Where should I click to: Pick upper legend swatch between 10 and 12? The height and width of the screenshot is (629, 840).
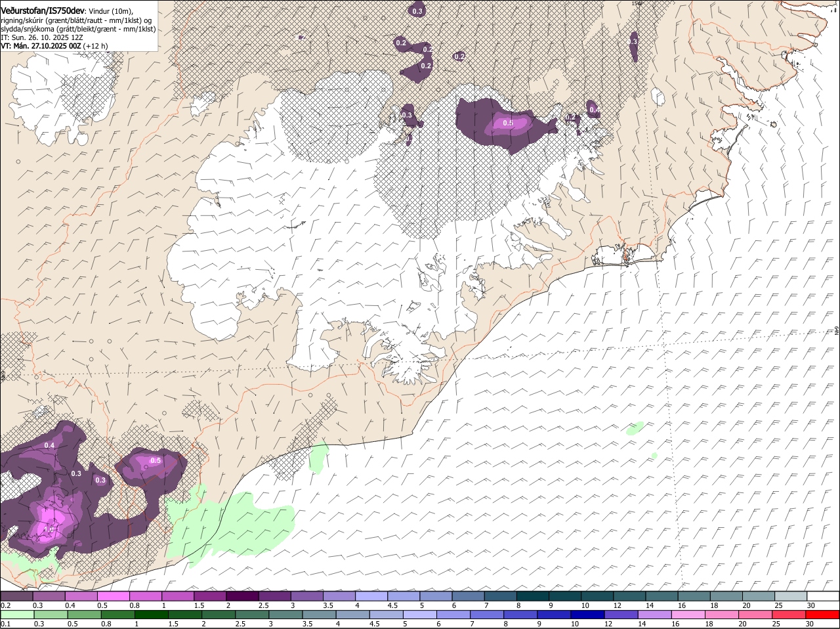click(597, 596)
